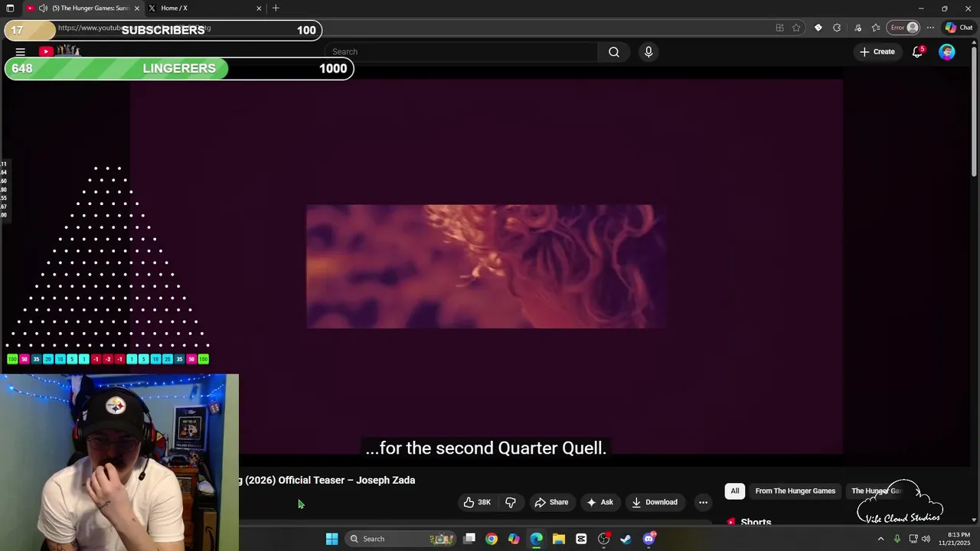Focus the YouTube search field
Image resolution: width=980 pixels, height=551 pixels.
(x=461, y=52)
